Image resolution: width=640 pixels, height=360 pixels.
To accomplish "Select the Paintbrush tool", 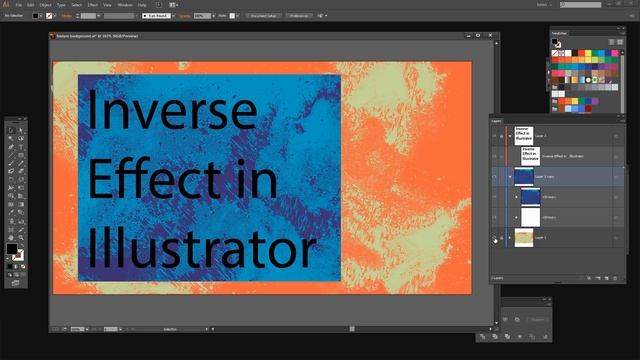I will (11, 163).
